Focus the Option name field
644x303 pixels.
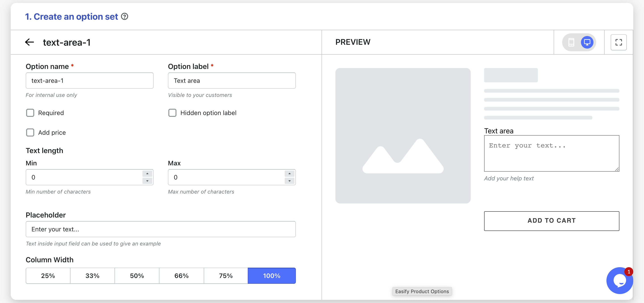click(89, 81)
